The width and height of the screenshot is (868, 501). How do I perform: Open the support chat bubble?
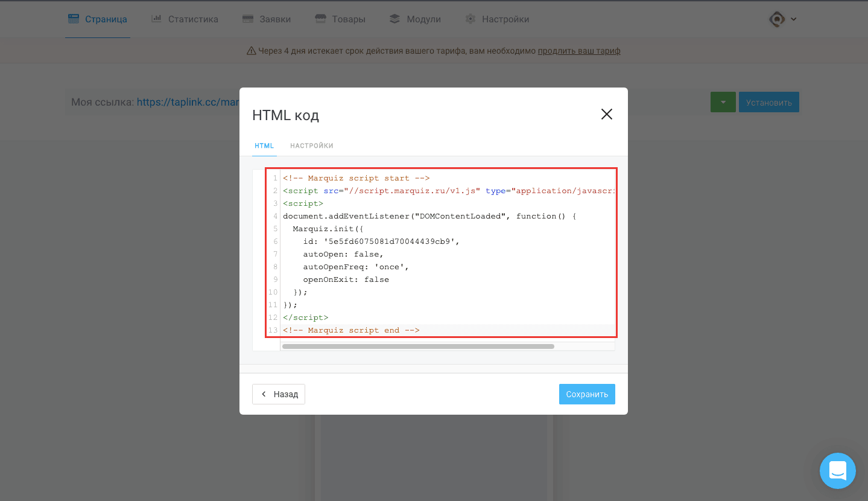pos(838,471)
